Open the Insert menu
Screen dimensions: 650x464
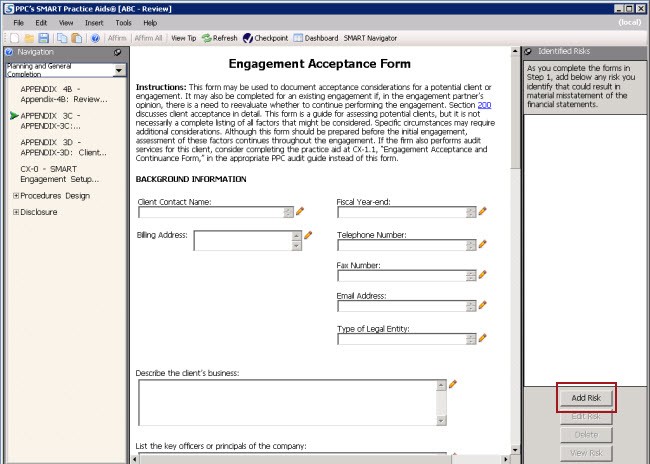(93, 22)
